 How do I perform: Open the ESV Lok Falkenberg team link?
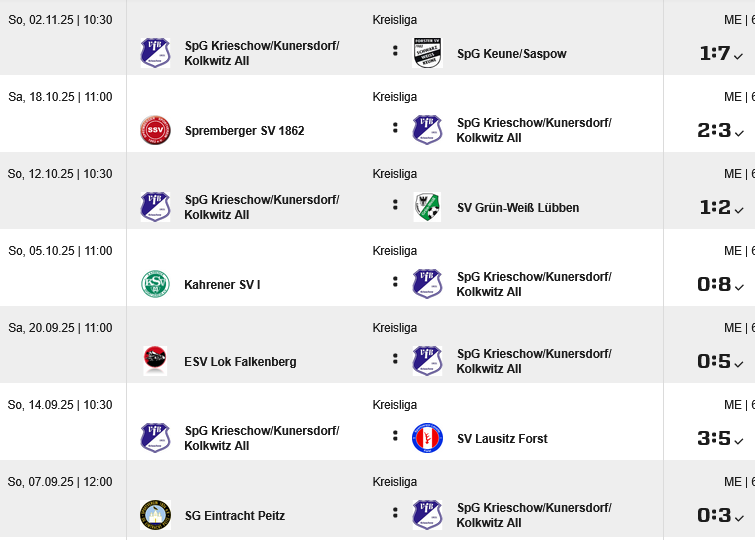point(240,362)
